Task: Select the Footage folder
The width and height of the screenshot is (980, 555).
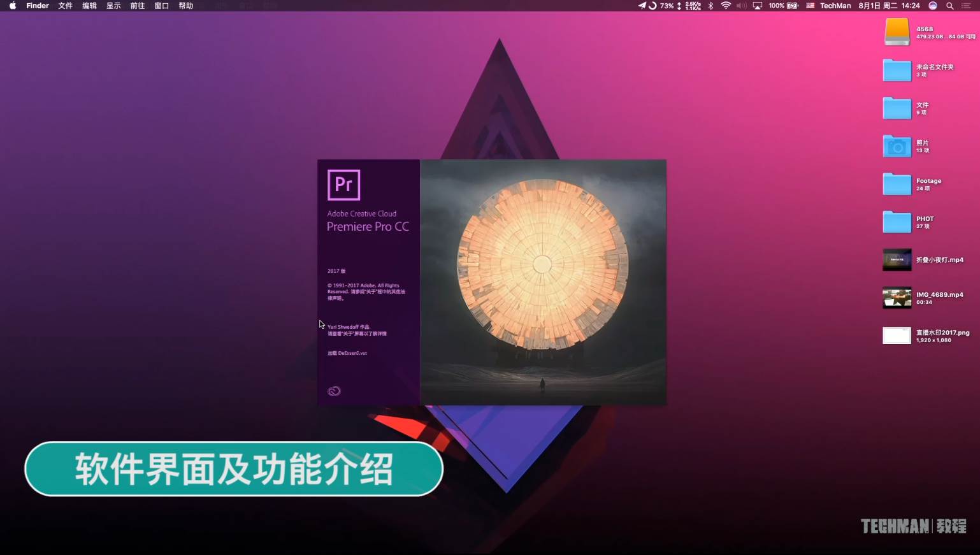Action: (897, 184)
